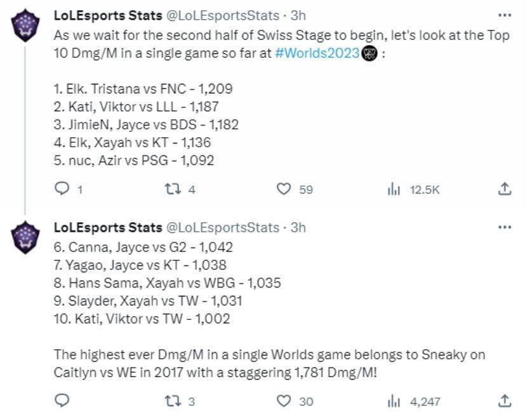Open @LoLEsportsStats handle in second tweet
This screenshot has height=419, width=532.
coord(223,228)
